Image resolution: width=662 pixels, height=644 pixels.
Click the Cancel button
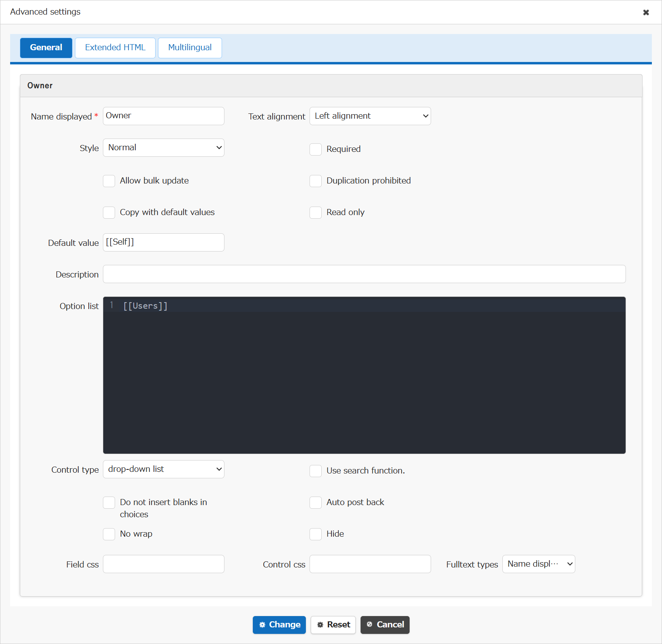(385, 625)
